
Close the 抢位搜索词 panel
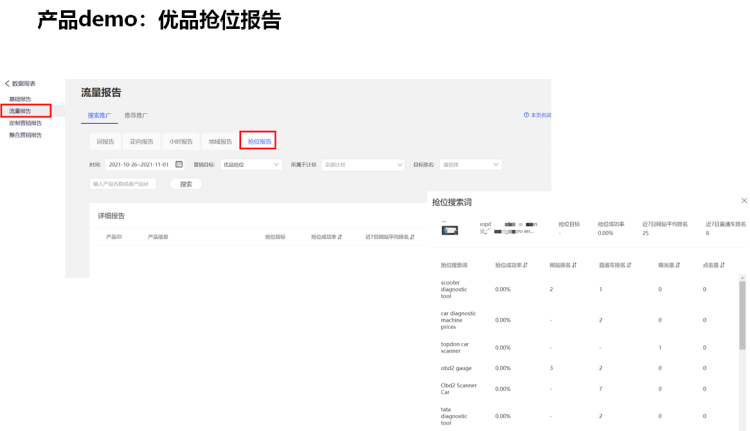point(743,201)
